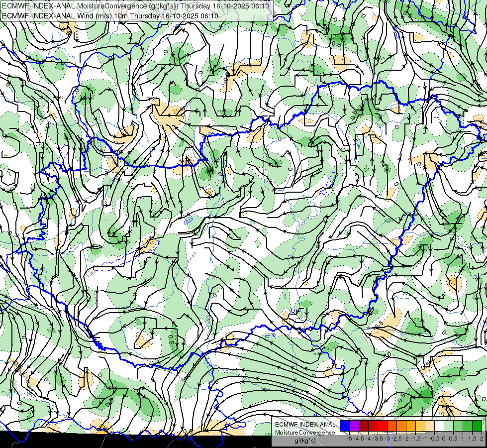Click the Wind (m/s) 10m title line

click(x=110, y=16)
